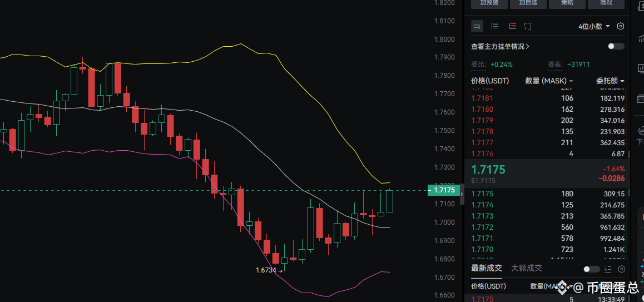This screenshot has width=644, height=302.
Task: Open the 委托额 column dropdown
Action: [610, 81]
